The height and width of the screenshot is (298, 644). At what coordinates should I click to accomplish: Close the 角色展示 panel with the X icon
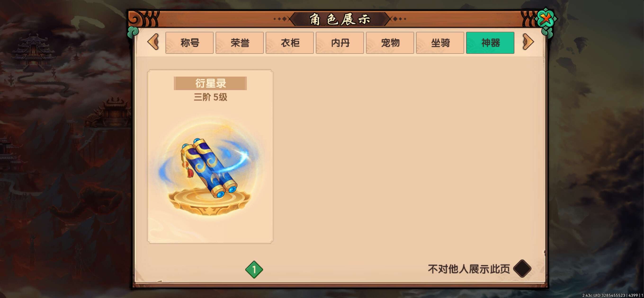[546, 19]
